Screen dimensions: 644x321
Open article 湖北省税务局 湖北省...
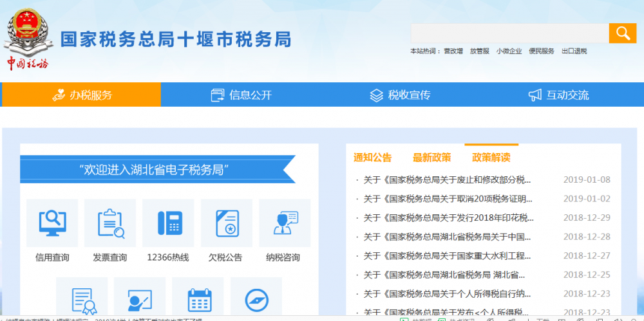[444, 275]
